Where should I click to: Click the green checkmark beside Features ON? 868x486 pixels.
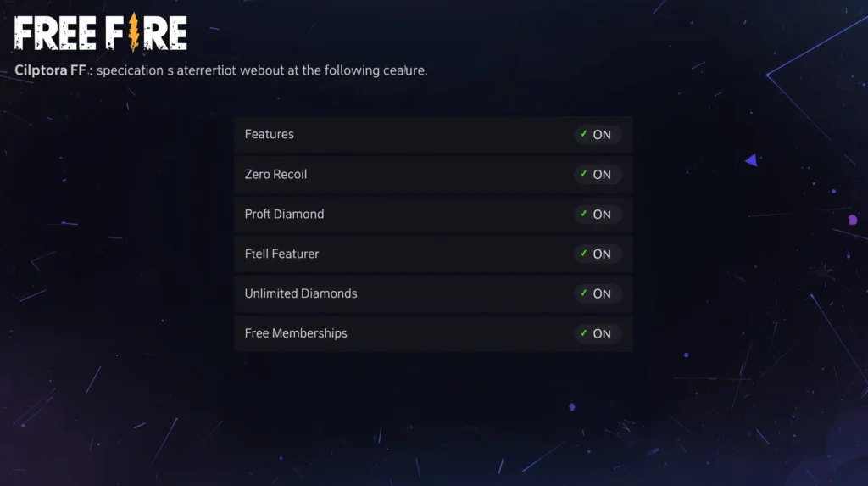[x=584, y=134]
